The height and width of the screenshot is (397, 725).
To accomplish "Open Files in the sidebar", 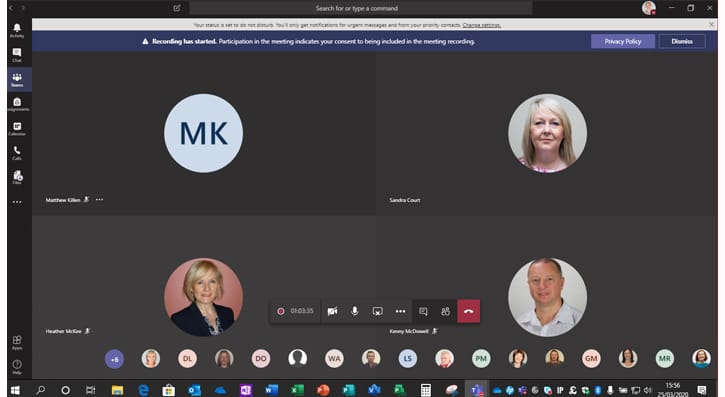I will click(x=17, y=177).
